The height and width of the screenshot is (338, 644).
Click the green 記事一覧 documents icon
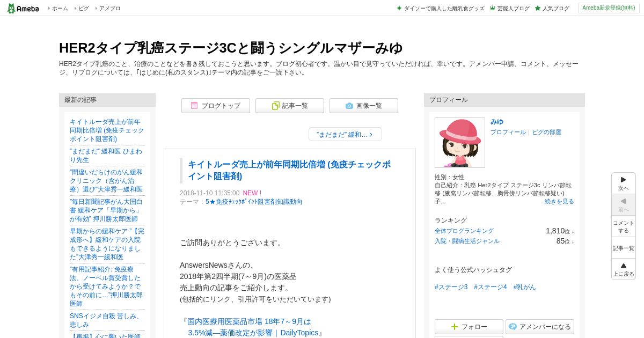point(275,106)
